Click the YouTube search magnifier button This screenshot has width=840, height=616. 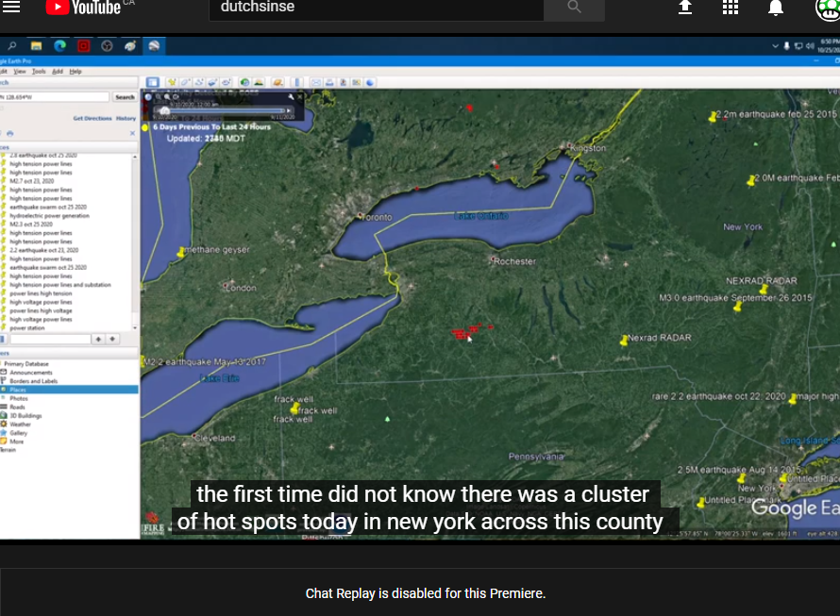point(574,8)
